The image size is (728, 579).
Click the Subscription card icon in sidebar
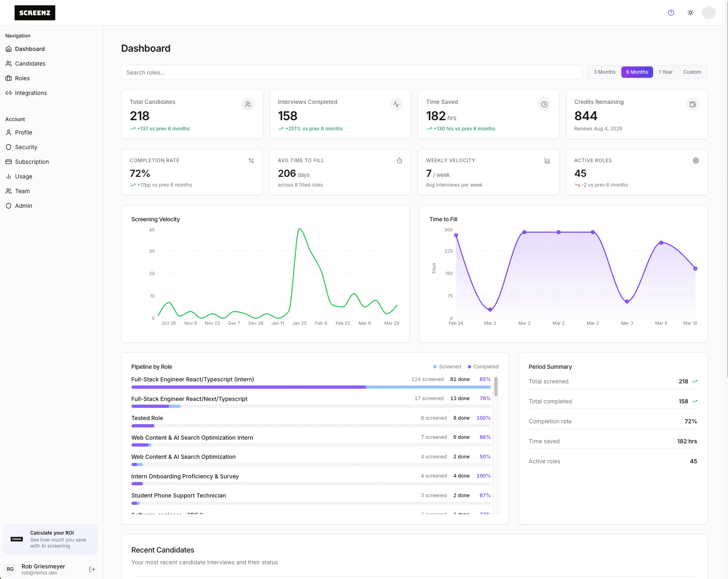click(x=9, y=162)
